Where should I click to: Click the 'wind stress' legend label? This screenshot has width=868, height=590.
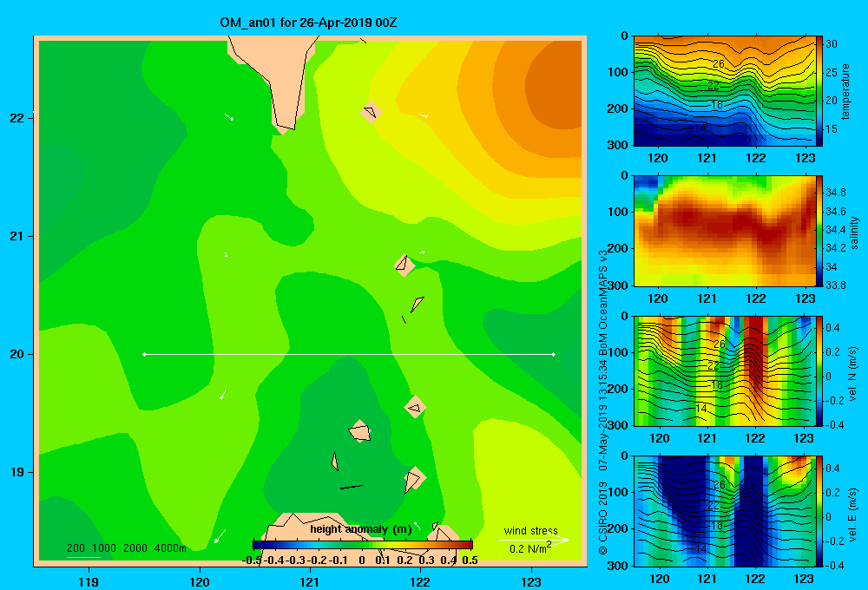pos(530,530)
